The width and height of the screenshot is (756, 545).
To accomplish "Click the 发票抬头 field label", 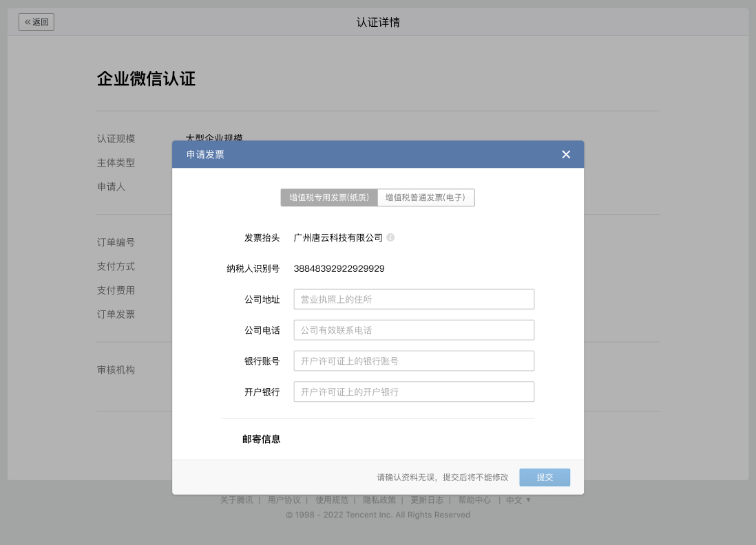I will (262, 237).
